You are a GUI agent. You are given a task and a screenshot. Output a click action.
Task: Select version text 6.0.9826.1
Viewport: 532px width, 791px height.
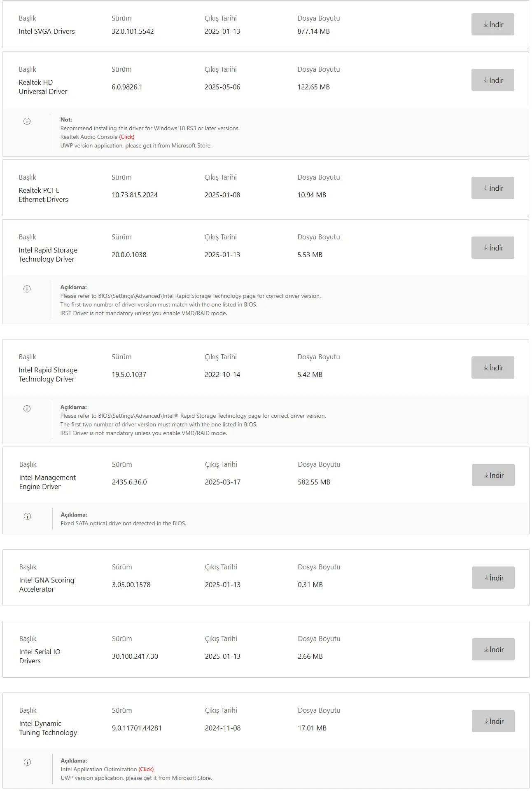[127, 87]
